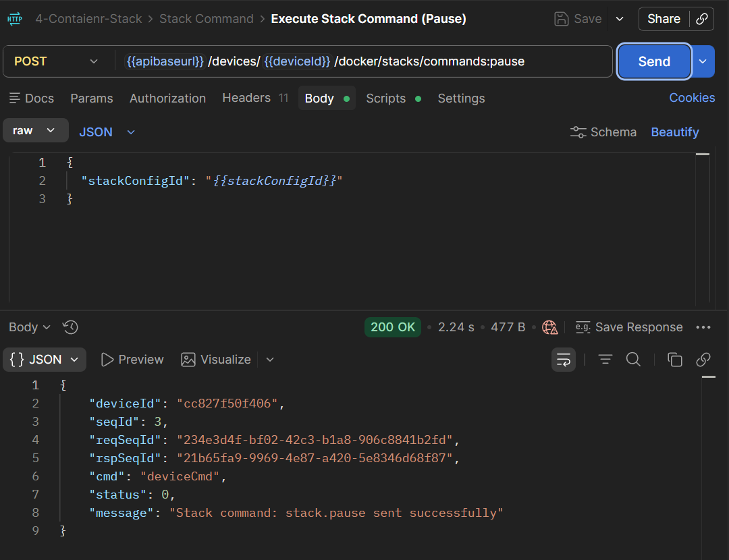Click the {{deviceId}} variable in URL
729x560 pixels.
pos(297,61)
